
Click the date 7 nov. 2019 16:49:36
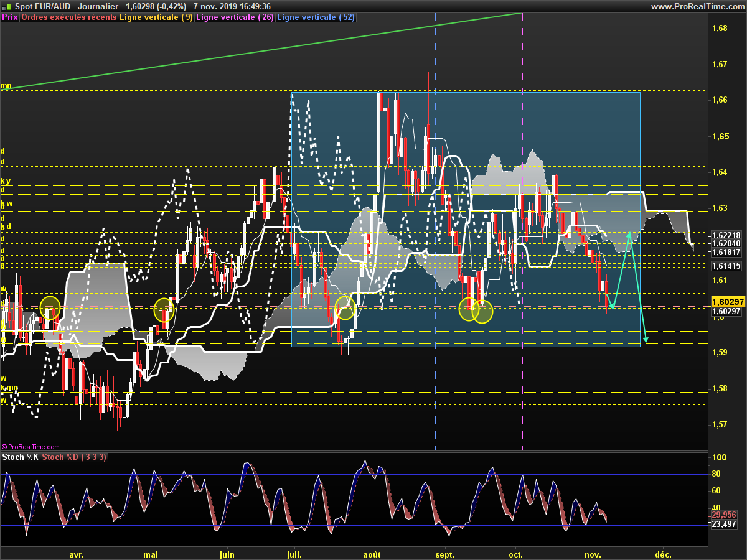click(x=232, y=6)
